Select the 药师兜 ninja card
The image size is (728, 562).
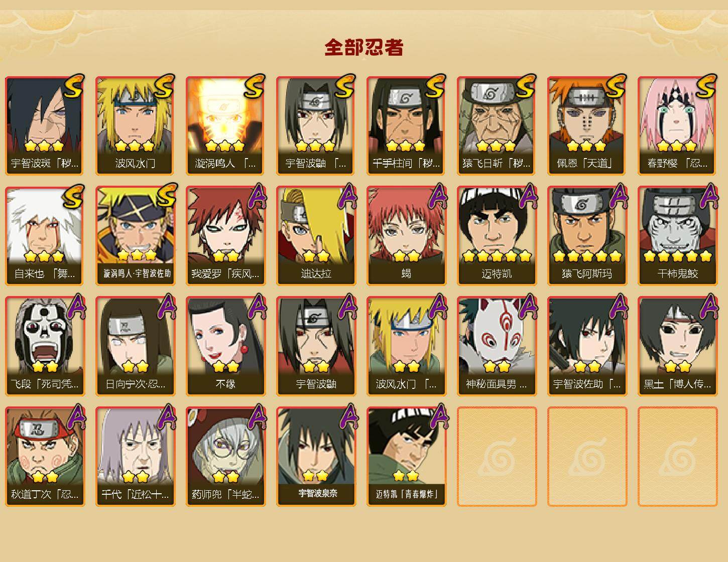click(225, 457)
